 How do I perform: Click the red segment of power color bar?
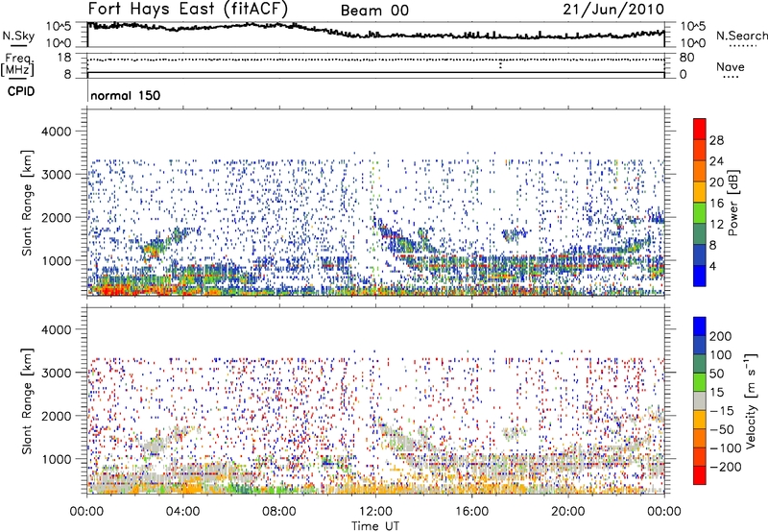[x=700, y=129]
